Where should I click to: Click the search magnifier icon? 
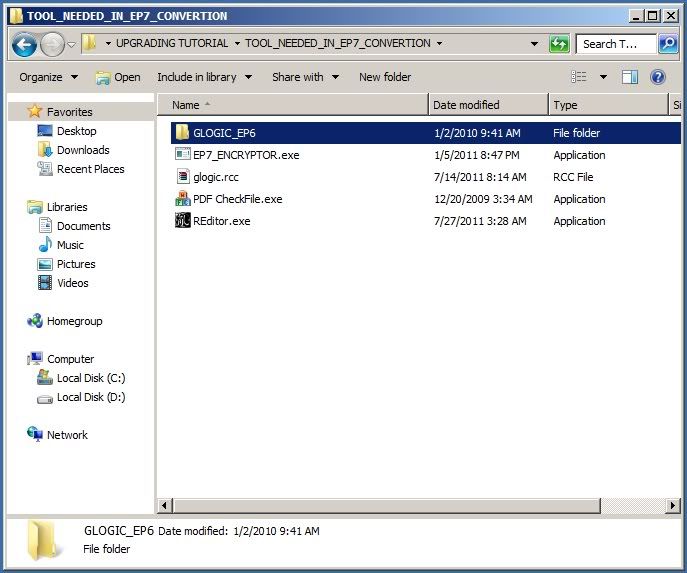tap(667, 44)
